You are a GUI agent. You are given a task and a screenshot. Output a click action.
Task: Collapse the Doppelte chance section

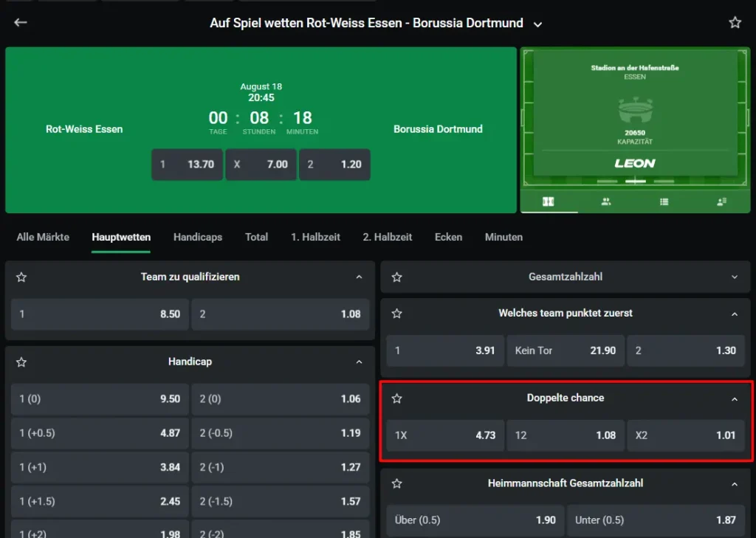pos(735,399)
